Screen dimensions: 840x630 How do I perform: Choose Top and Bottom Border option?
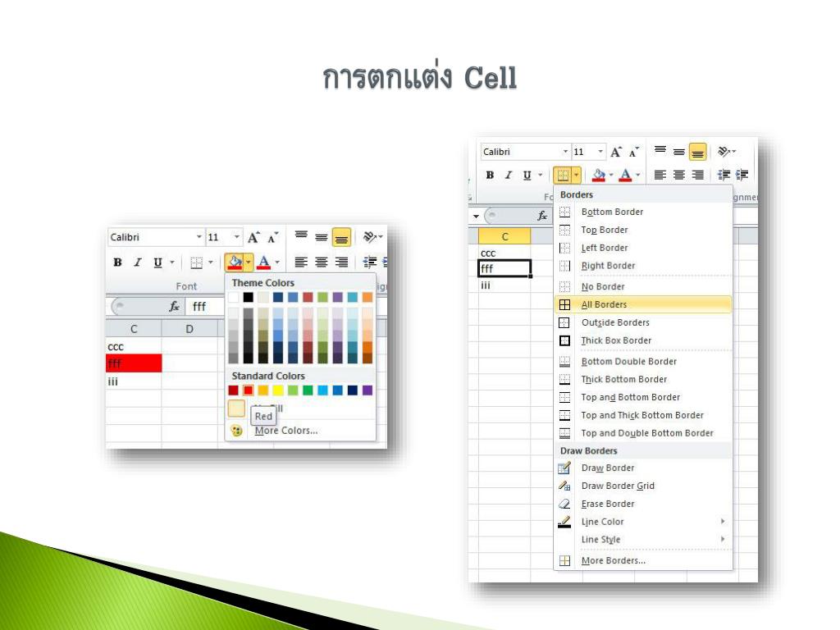click(643, 397)
